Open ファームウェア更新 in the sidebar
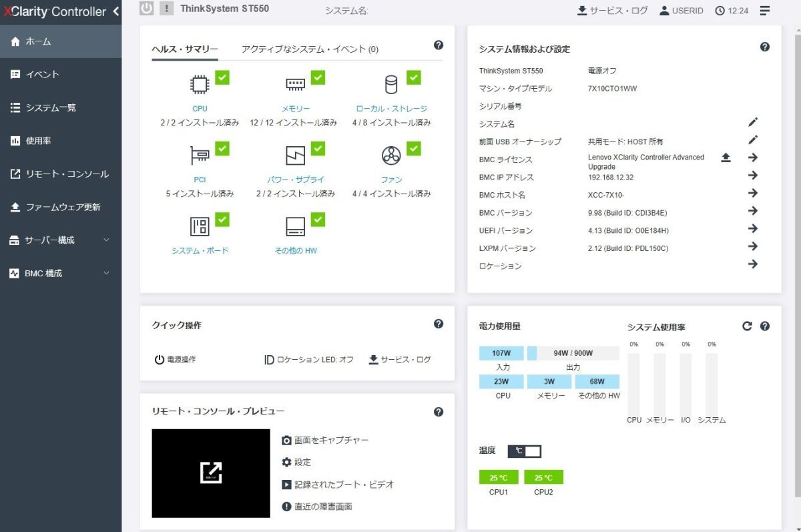The height and width of the screenshot is (532, 801). [x=61, y=207]
